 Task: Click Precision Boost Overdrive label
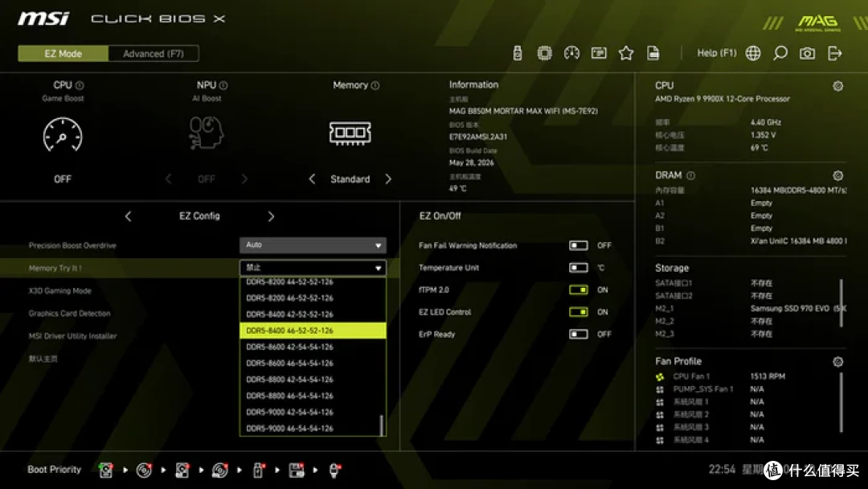pos(72,245)
